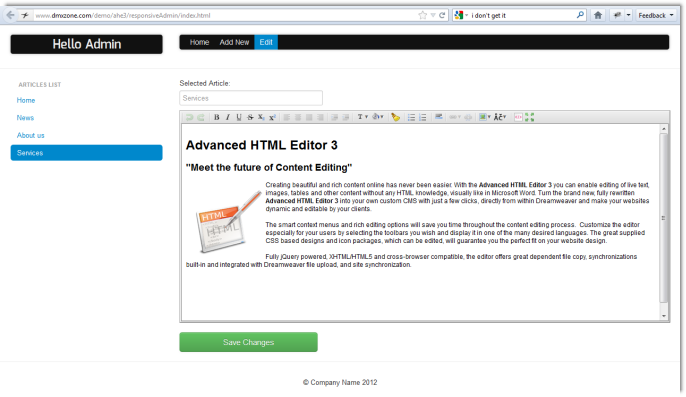The image size is (686, 397).
Task: Align text right
Action: pos(320,117)
